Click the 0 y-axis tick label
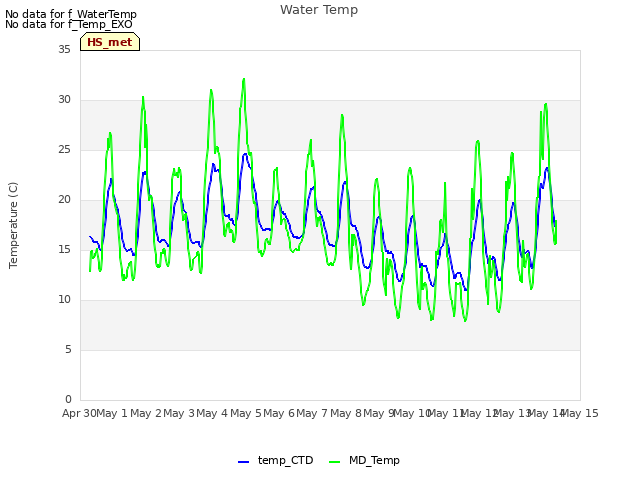Screen dimensions: 640x480 [68, 400]
